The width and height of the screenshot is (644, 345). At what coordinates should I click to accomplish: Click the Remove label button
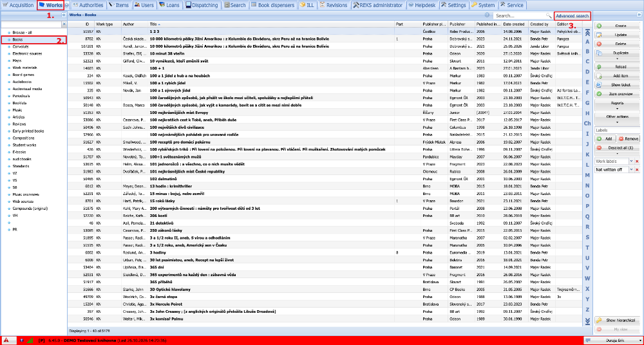click(x=629, y=139)
